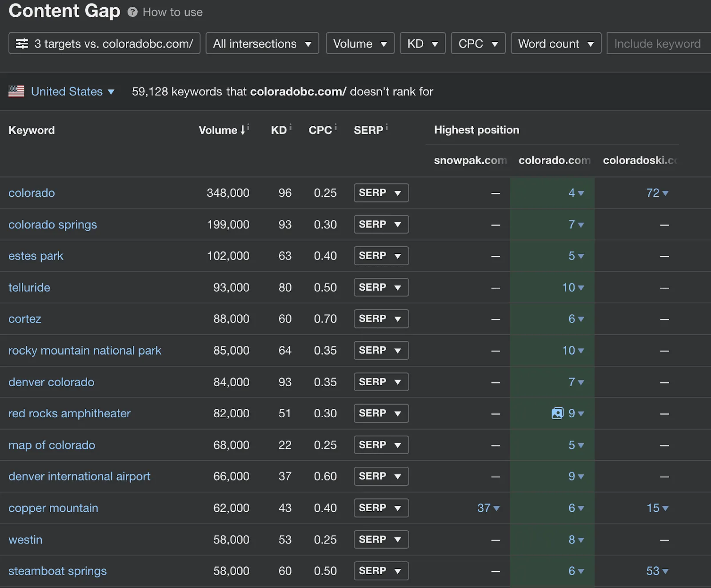The height and width of the screenshot is (588, 711).
Task: Open the Volume filter dropdown
Action: (360, 43)
